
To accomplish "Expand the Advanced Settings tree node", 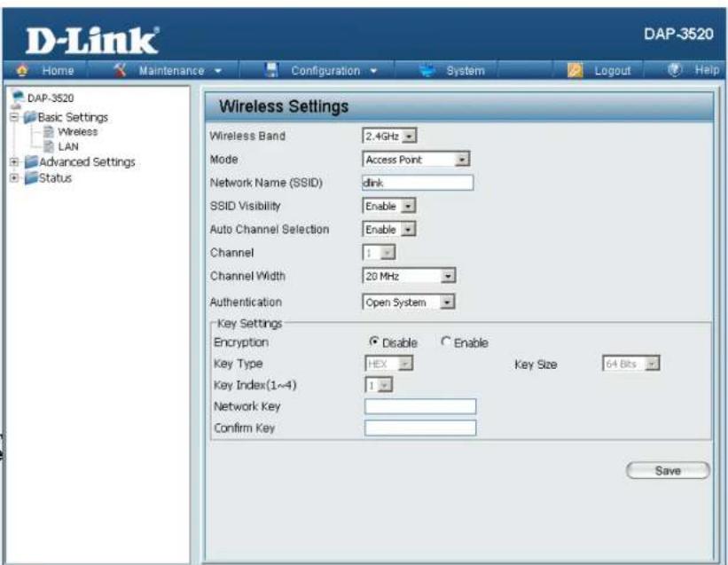I will 14,162.
